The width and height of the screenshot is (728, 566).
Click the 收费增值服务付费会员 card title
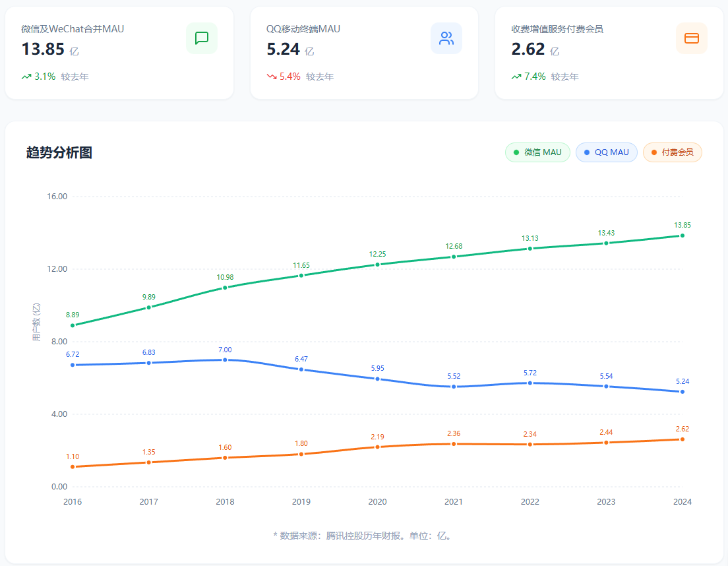[x=557, y=29]
